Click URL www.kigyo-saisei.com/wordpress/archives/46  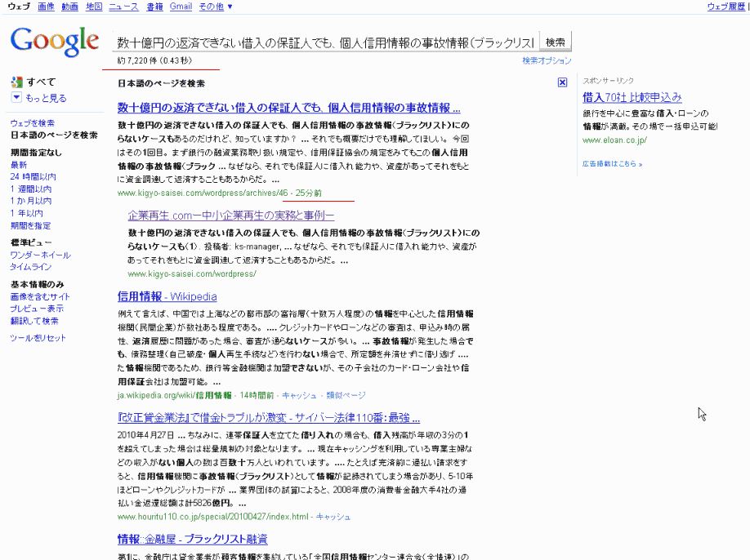pyautogui.click(x=203, y=193)
